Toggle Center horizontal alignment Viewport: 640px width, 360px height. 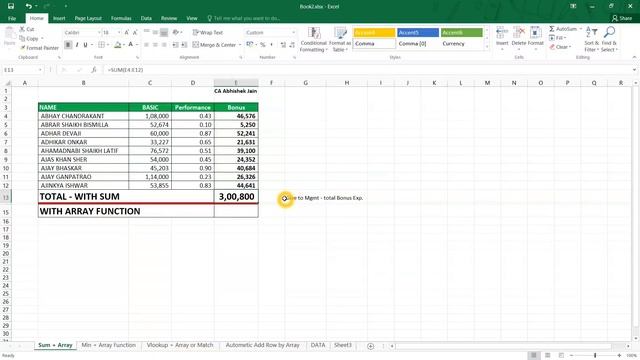(x=155, y=44)
